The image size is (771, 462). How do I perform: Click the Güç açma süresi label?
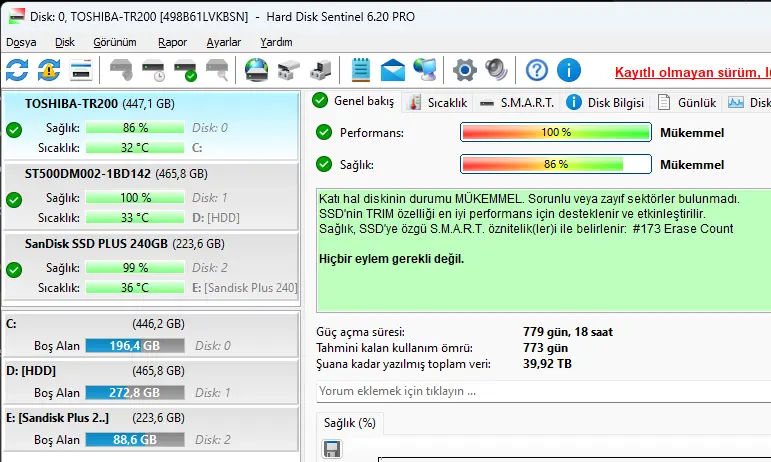click(x=360, y=332)
